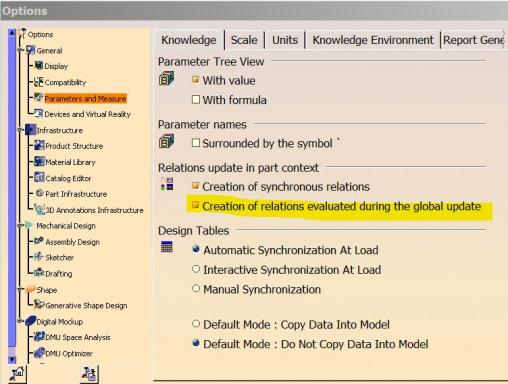Select the Material Library icon
The width and height of the screenshot is (508, 384).
[x=39, y=161]
